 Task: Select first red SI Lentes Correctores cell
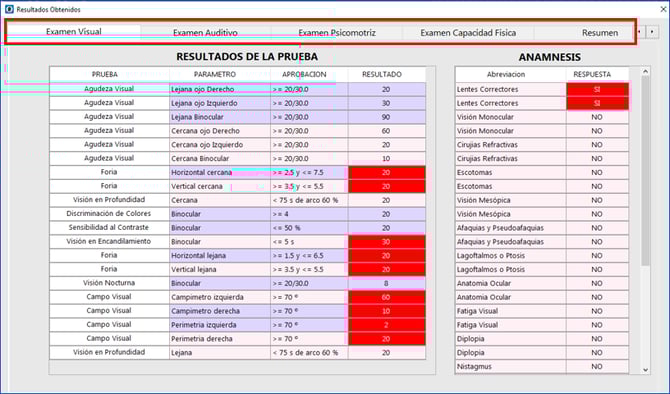coord(597,89)
